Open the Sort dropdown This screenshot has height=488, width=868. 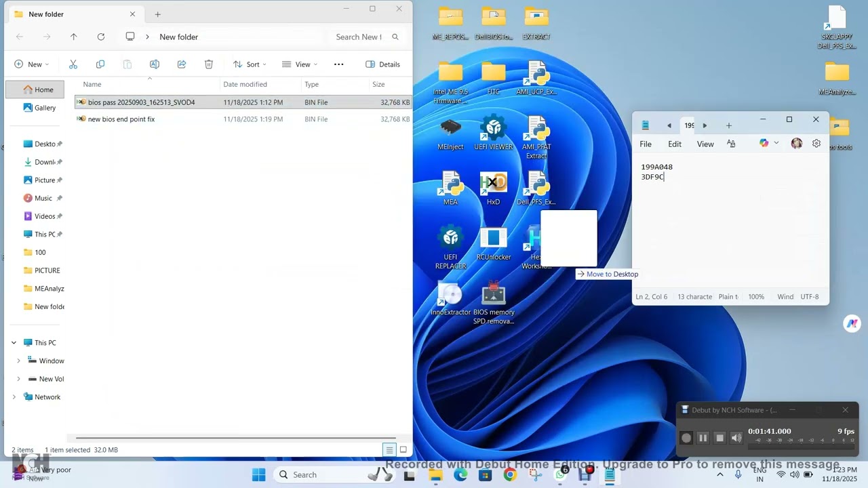coord(250,64)
